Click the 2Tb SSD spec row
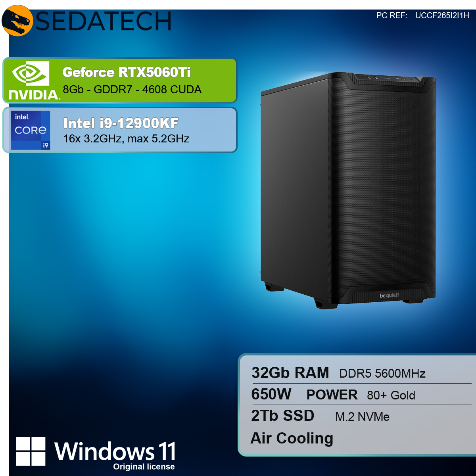Image resolution: width=476 pixels, height=476 pixels. (361, 416)
